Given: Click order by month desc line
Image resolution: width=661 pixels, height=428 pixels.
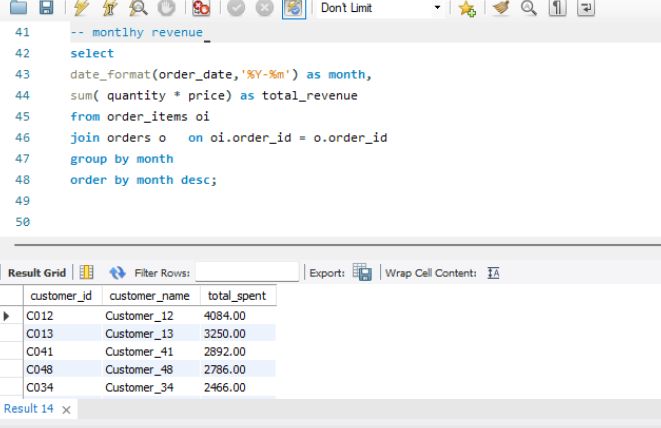Looking at the screenshot, I should (x=143, y=180).
